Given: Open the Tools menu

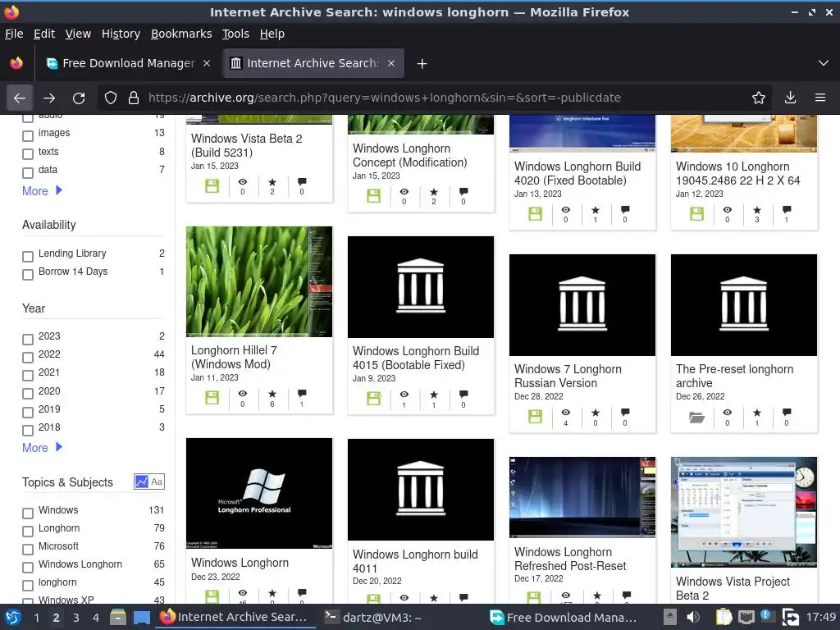Looking at the screenshot, I should pos(235,34).
